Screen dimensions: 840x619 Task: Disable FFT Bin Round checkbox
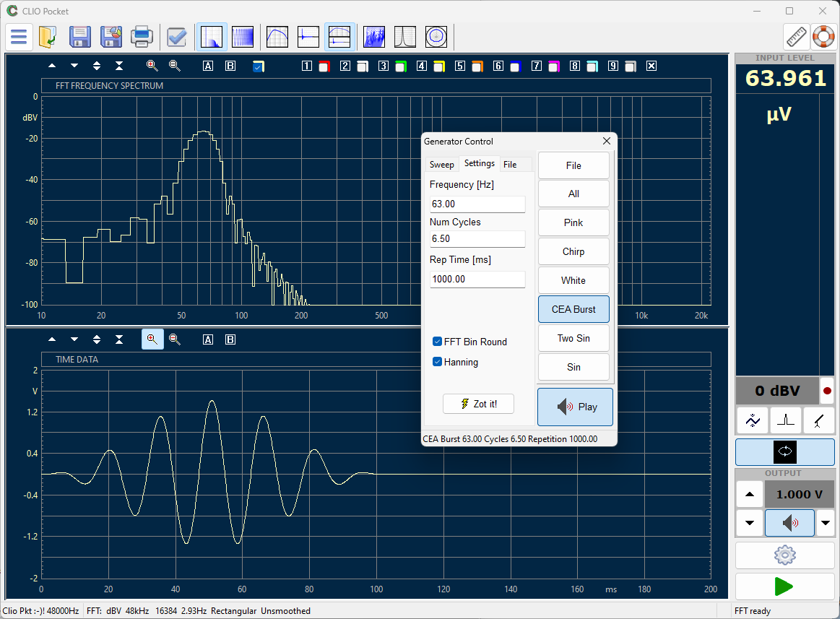[437, 342]
